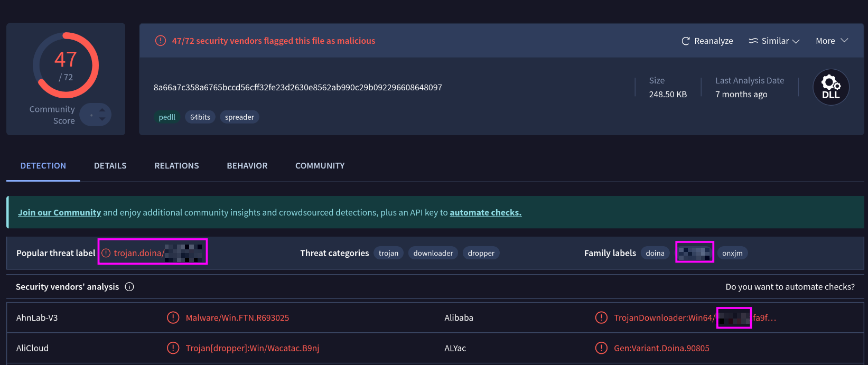Click the 47/72 detection score gauge
This screenshot has height=365, width=868.
coord(66,65)
